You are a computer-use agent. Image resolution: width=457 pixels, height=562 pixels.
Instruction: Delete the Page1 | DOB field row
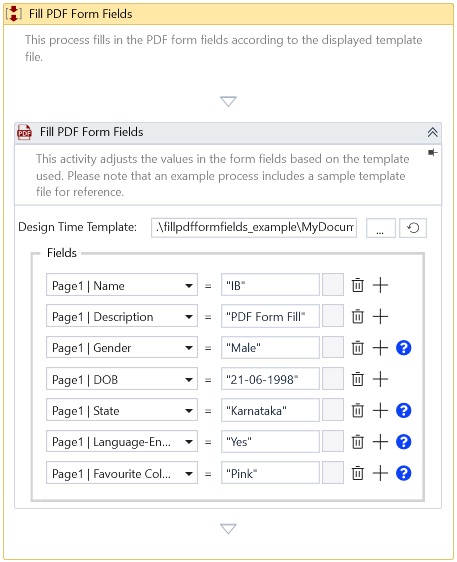357,379
